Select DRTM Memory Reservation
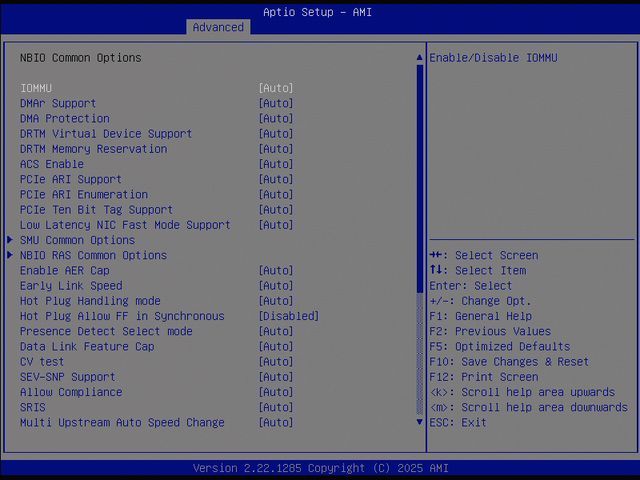Viewport: 640px width, 480px height. coord(93,149)
